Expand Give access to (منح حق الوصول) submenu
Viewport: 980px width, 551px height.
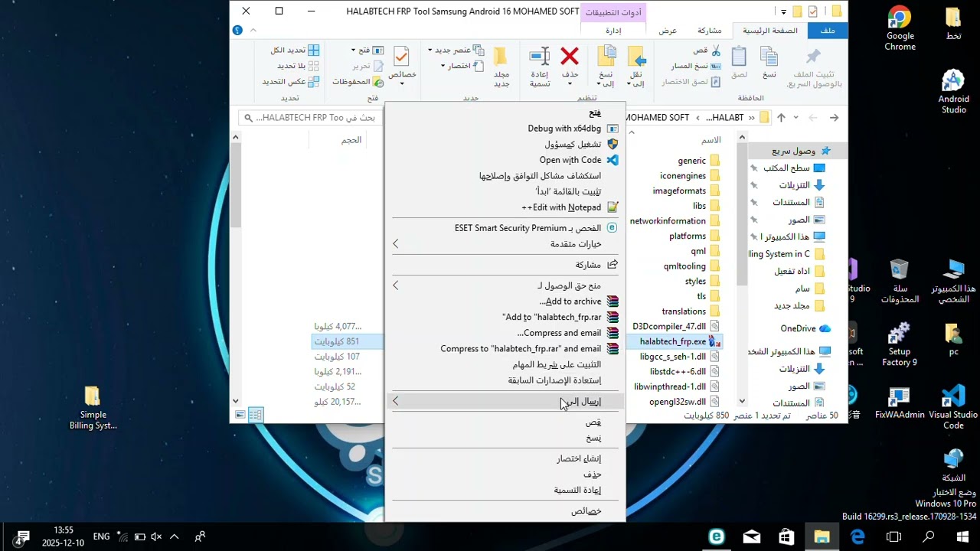click(x=505, y=285)
